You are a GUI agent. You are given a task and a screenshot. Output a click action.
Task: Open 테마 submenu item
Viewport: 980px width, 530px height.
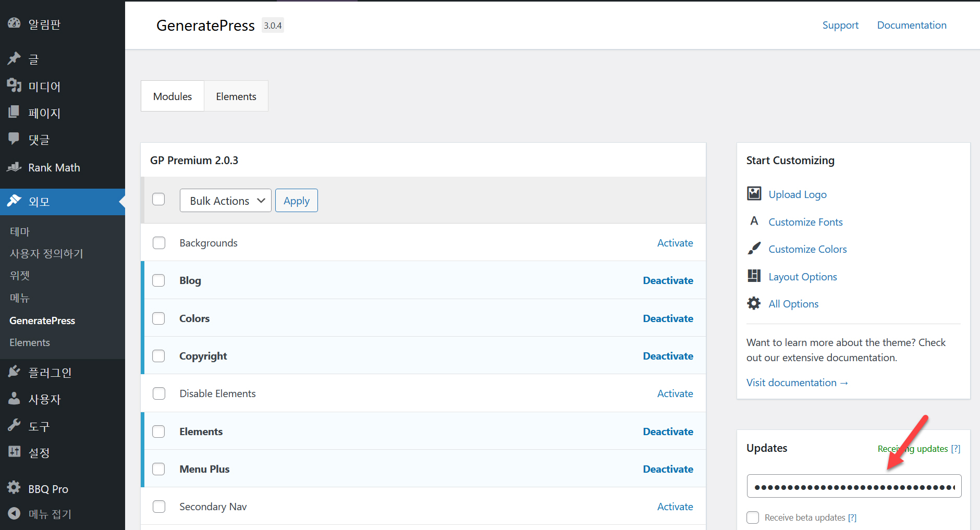pyautogui.click(x=20, y=231)
